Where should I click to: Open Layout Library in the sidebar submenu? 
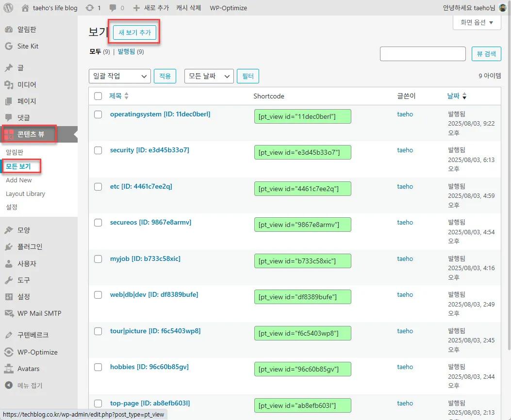25,194
